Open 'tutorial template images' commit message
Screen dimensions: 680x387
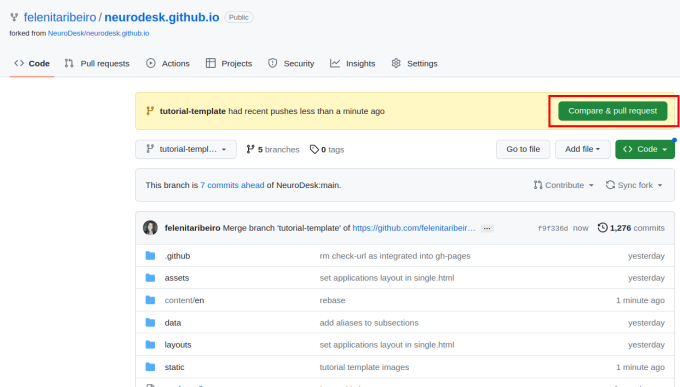364,367
